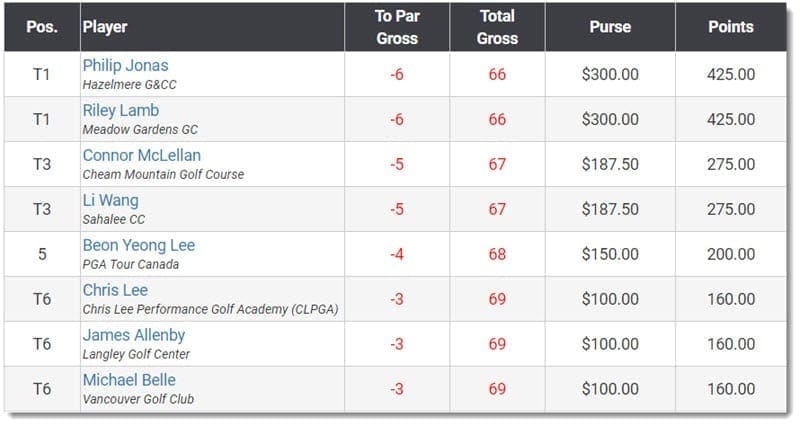The width and height of the screenshot is (800, 426).
Task: Open James Allenby player link
Action: [134, 335]
